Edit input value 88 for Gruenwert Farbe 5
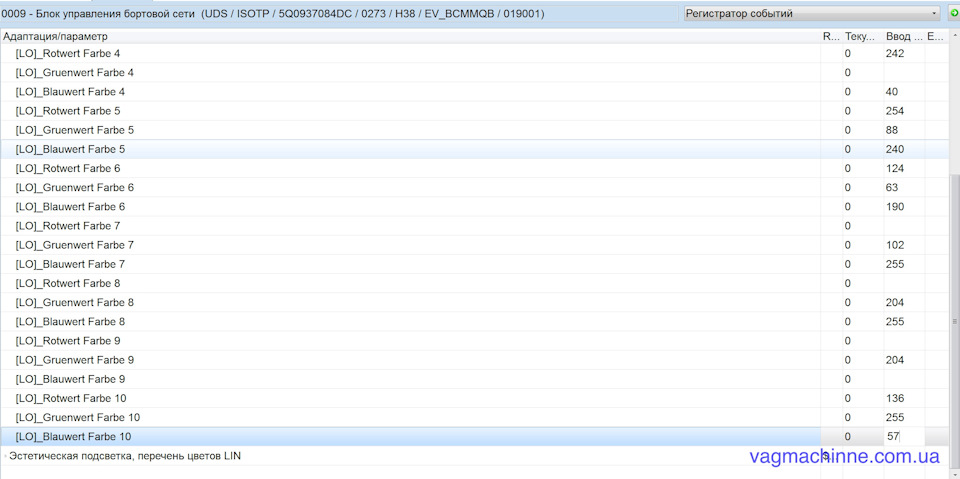 tap(904, 130)
